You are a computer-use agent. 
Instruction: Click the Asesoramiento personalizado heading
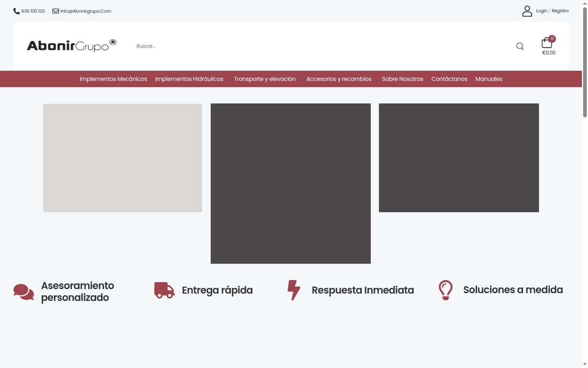coord(78,292)
